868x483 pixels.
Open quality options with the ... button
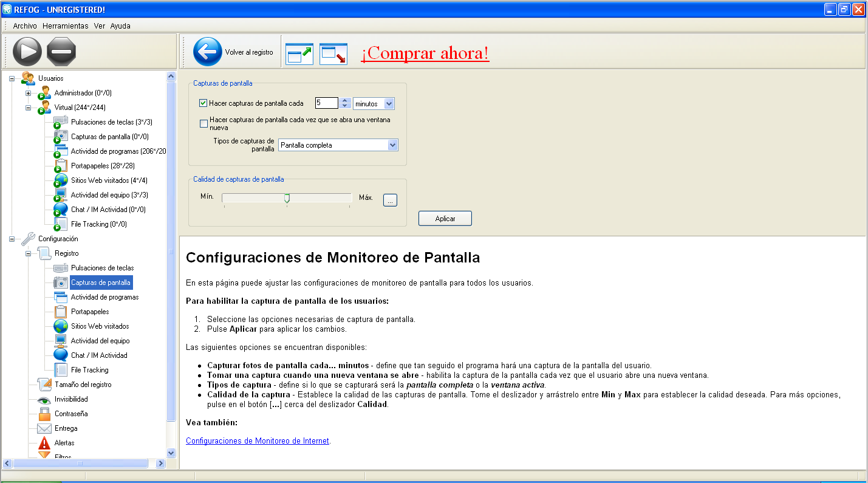pos(390,200)
